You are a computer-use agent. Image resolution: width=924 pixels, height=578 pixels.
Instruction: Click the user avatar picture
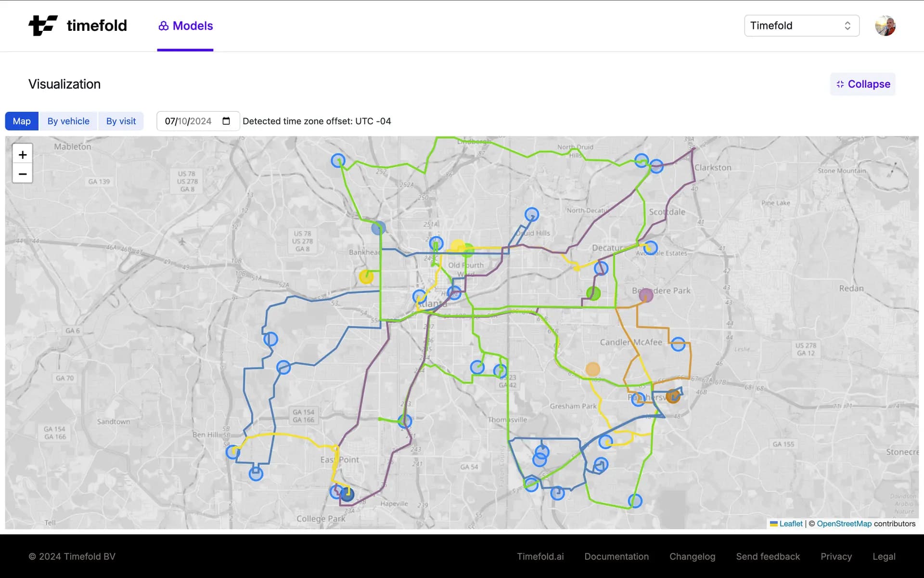[x=886, y=26]
